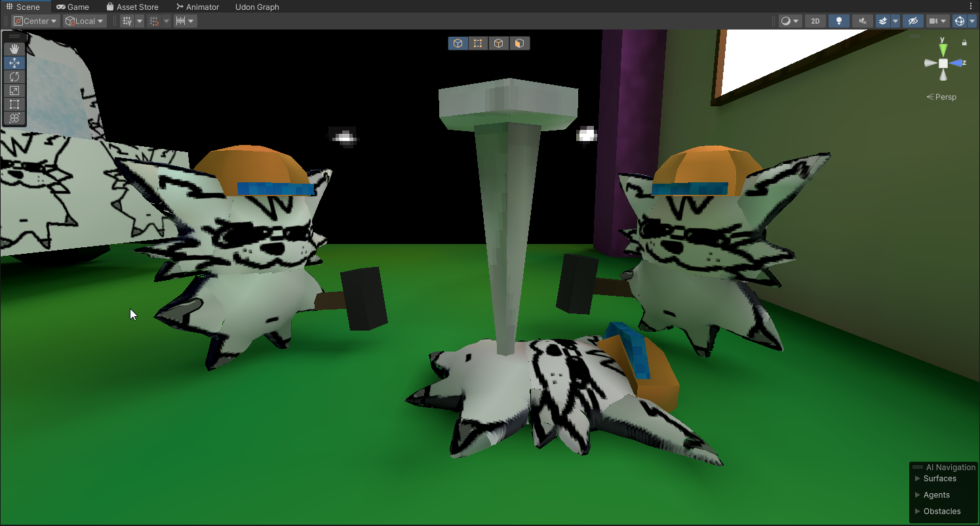Open the Center pivot dropdown

pyautogui.click(x=36, y=21)
